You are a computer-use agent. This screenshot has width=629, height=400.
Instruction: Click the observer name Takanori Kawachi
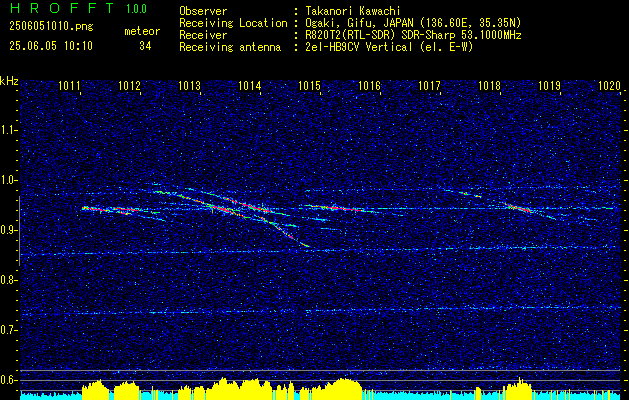tap(353, 11)
